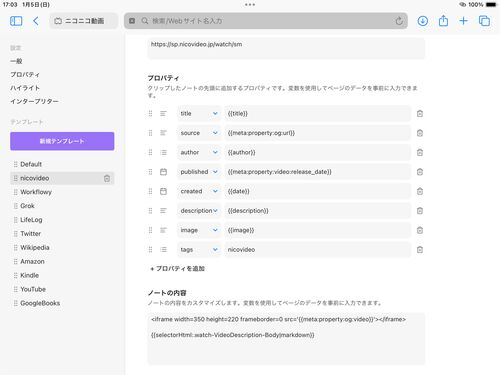The image size is (500, 375).
Task: Edit the {{author}} value field
Action: tap(318, 152)
